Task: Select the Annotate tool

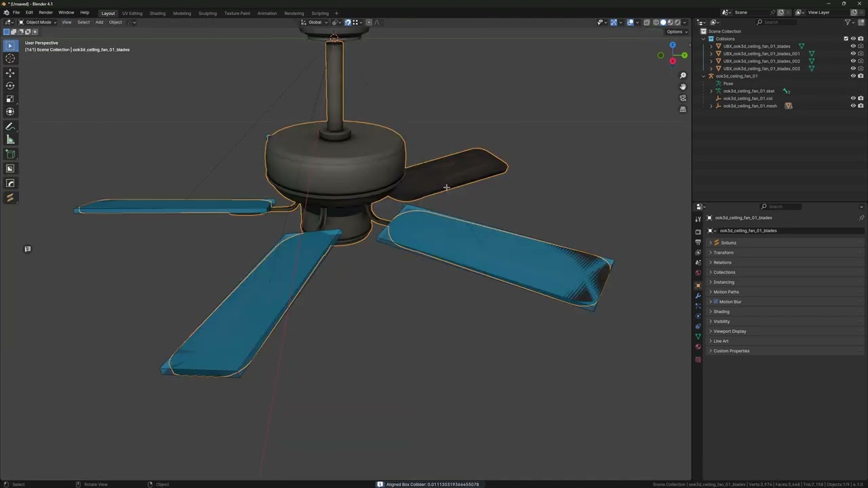Action: coord(10,127)
